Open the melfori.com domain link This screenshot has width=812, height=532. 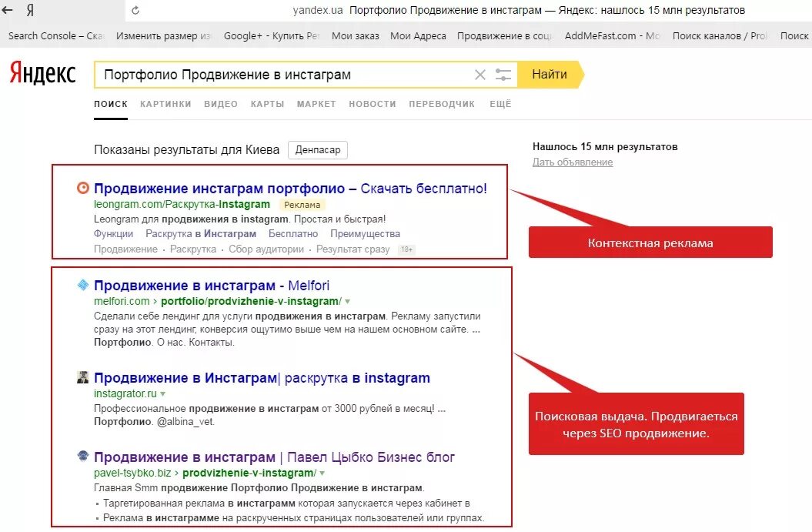point(122,302)
